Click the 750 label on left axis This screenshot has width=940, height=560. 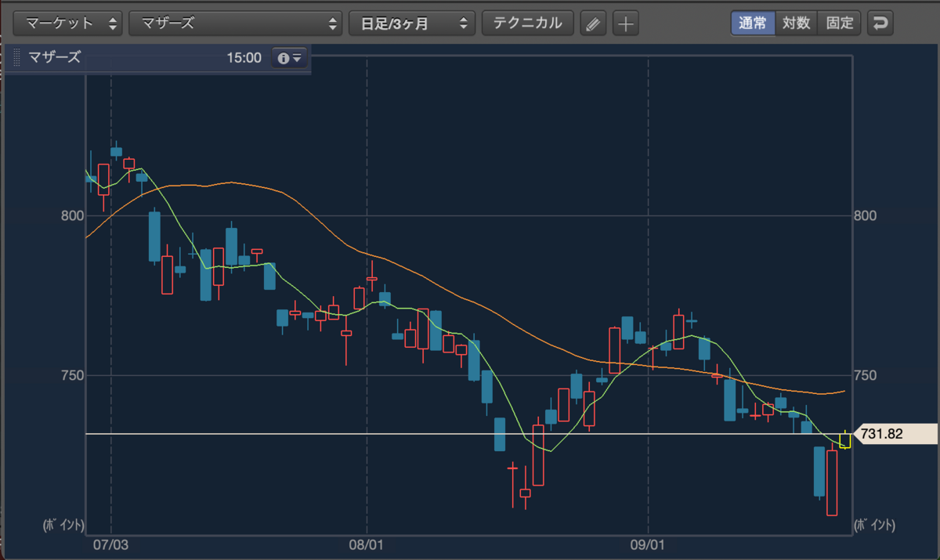(x=71, y=375)
